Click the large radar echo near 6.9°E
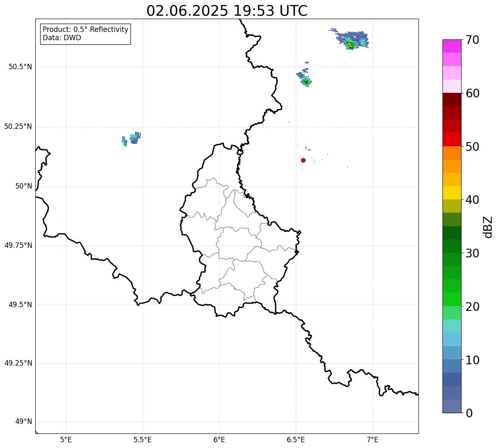Viewport: 498px width, 448px height. [x=352, y=40]
